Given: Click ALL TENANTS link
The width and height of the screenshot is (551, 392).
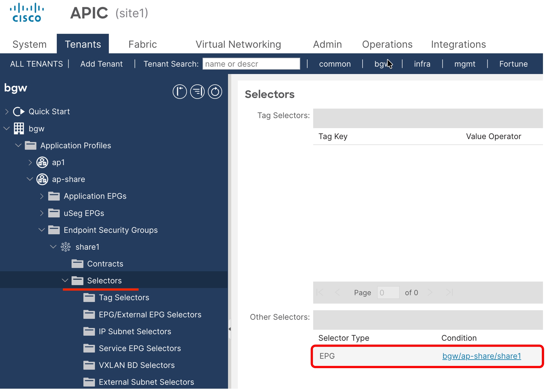Looking at the screenshot, I should point(37,64).
